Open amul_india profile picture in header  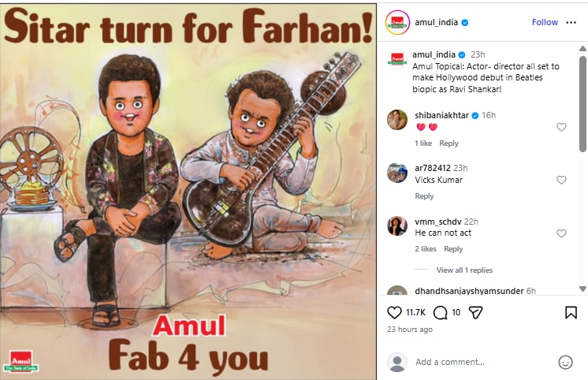point(397,23)
